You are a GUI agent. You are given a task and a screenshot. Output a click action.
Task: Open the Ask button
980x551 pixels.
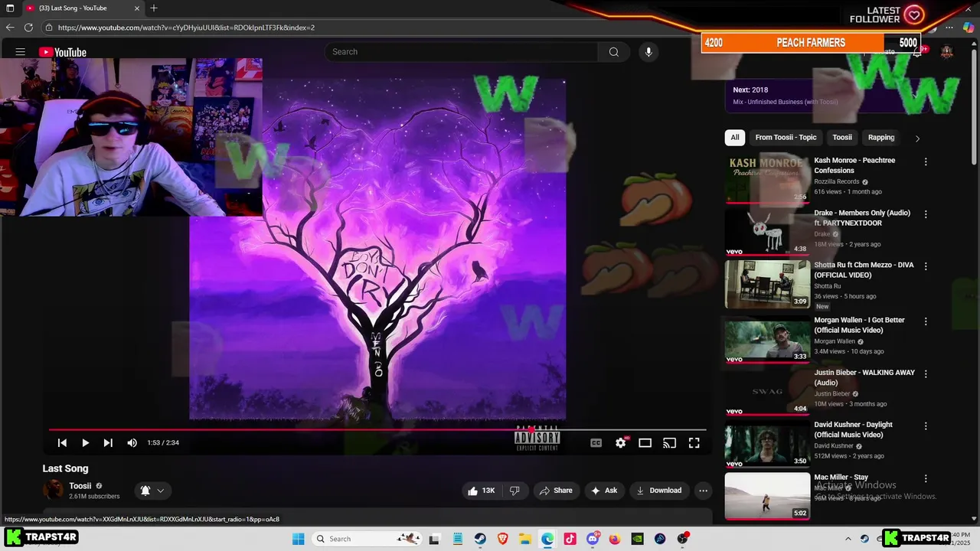pyautogui.click(x=604, y=491)
